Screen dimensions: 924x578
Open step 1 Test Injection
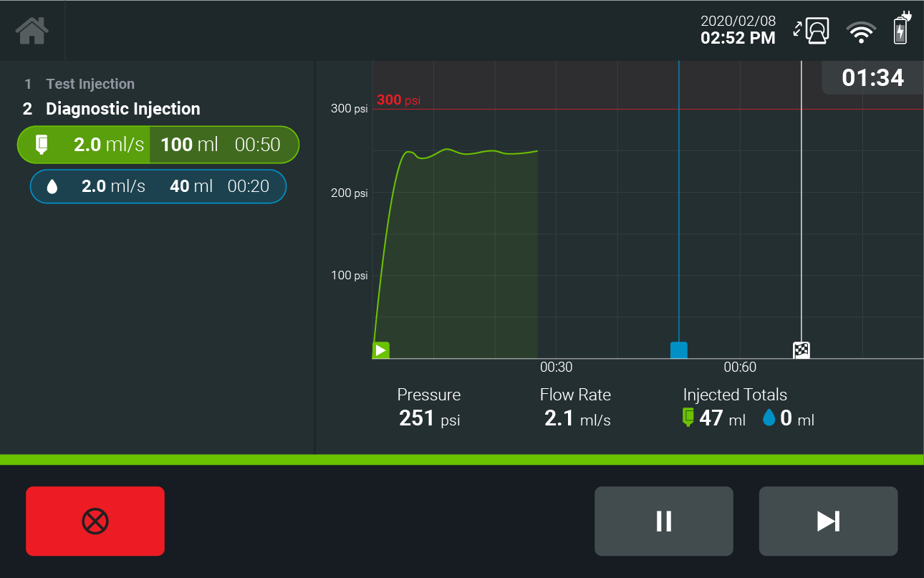tap(79, 84)
